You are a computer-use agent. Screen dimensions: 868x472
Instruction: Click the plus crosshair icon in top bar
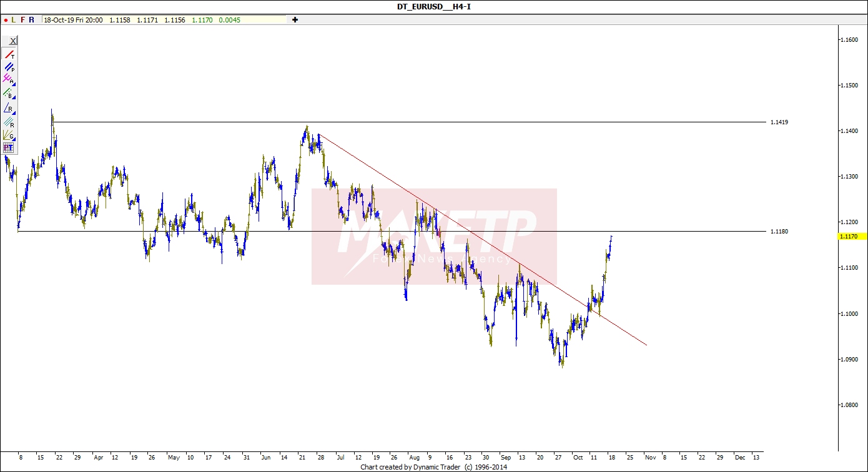click(x=295, y=19)
